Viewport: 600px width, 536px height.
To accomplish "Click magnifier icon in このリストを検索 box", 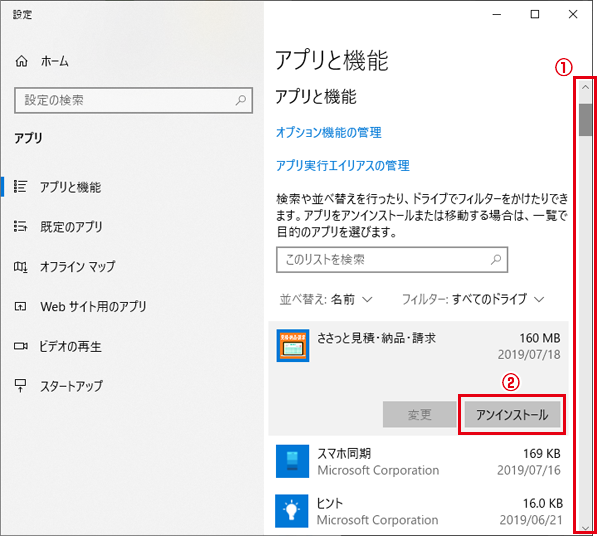I will 495,259.
